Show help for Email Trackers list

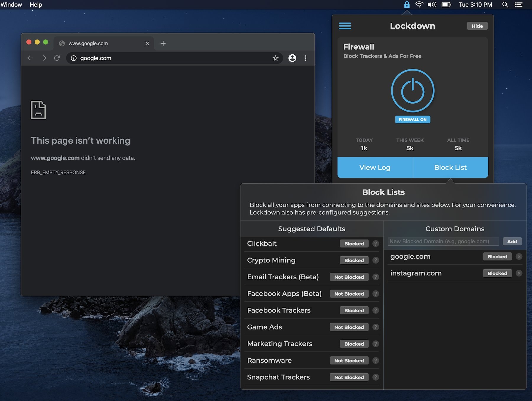click(x=376, y=277)
